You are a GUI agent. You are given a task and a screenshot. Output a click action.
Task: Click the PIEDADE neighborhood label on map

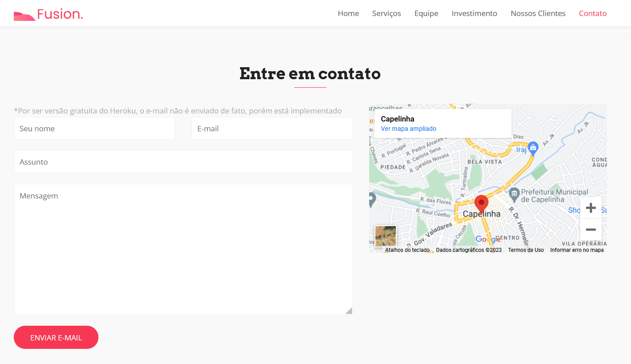coord(393,167)
